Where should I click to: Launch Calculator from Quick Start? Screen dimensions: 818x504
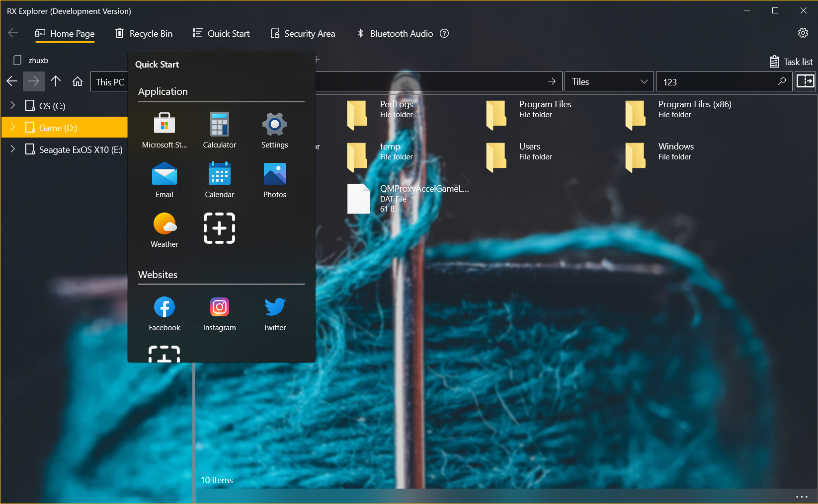coord(219,130)
